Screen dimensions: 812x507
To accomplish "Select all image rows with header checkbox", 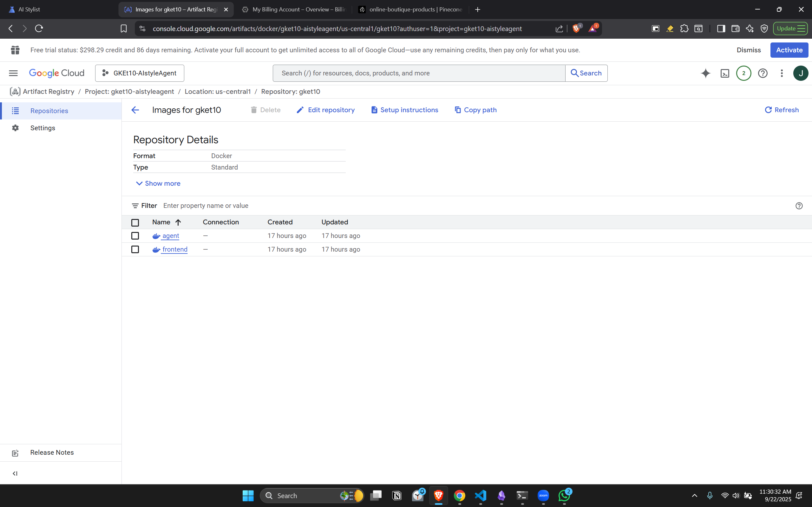I will tap(135, 222).
